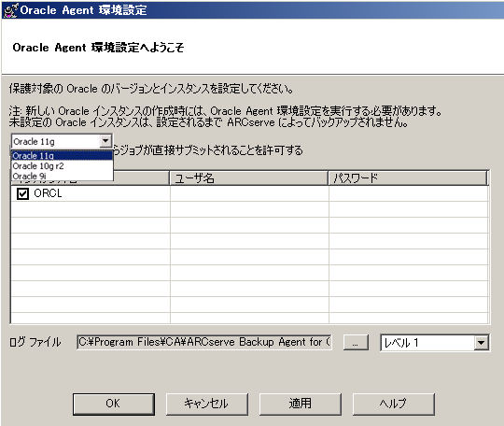Screen dimensions: 504x426
Task: Click the 適用 button
Action: point(300,404)
